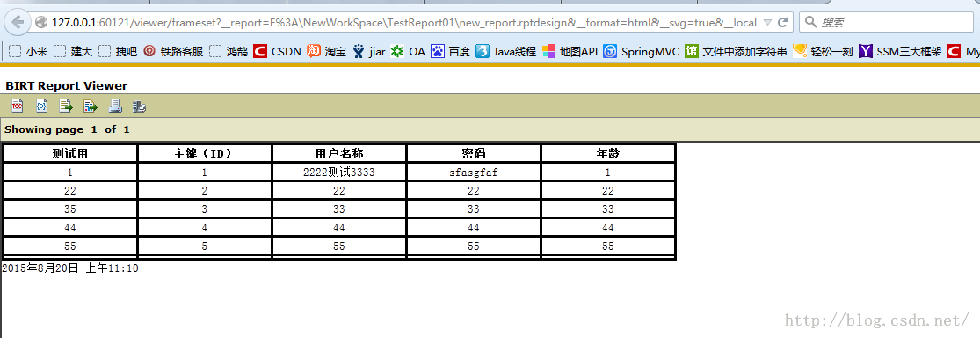Click the Print Report printer icon

115,106
